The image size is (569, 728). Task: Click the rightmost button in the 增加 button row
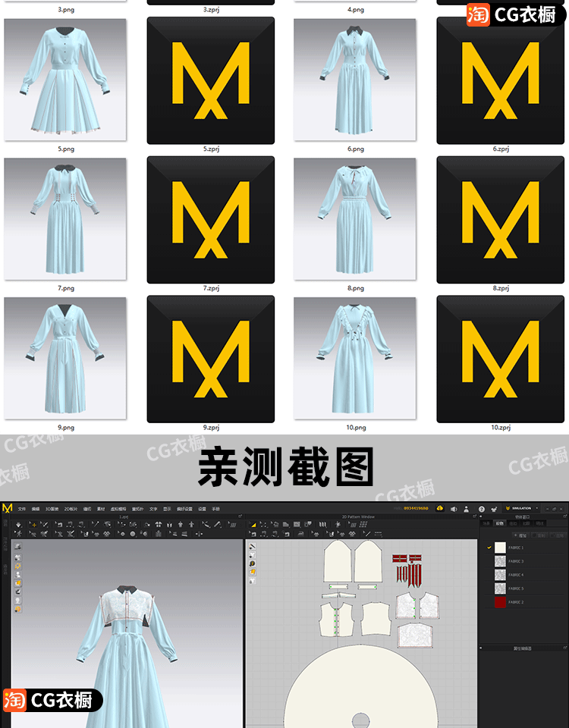click(559, 535)
